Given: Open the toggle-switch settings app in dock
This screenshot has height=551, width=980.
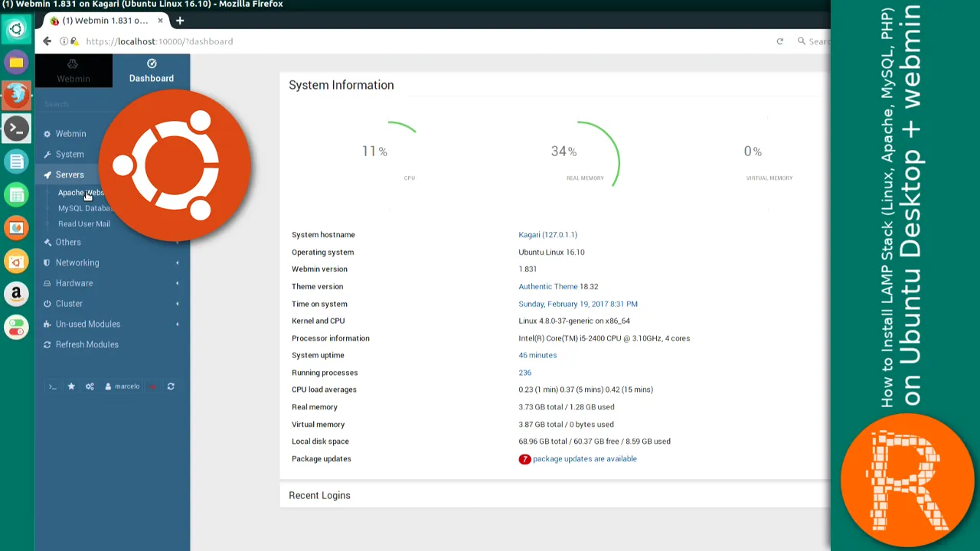Looking at the screenshot, I should coord(16,328).
